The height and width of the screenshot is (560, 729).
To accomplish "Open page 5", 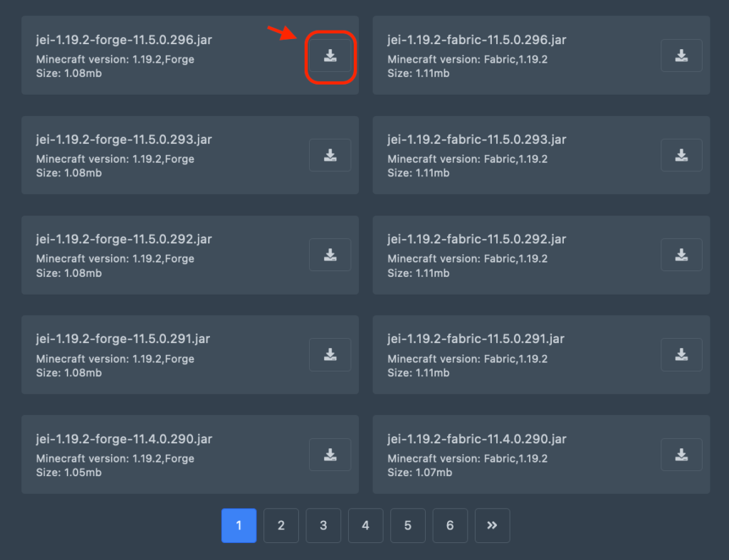I will click(x=407, y=525).
